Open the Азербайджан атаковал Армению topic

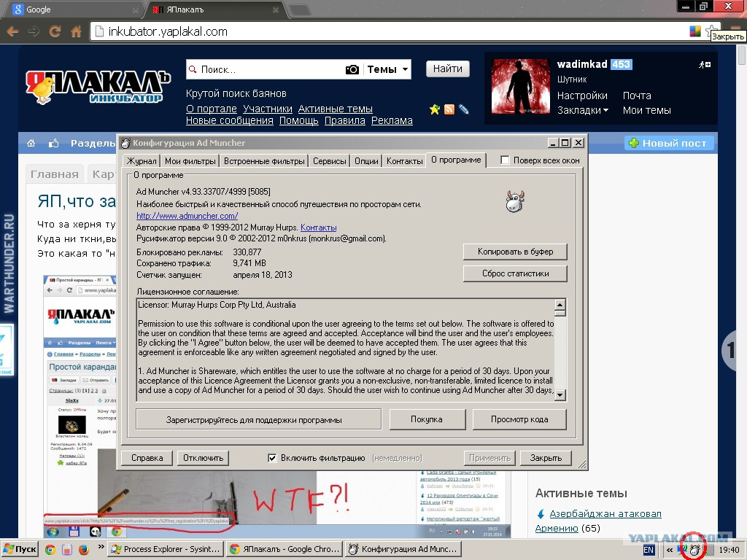tap(598, 521)
